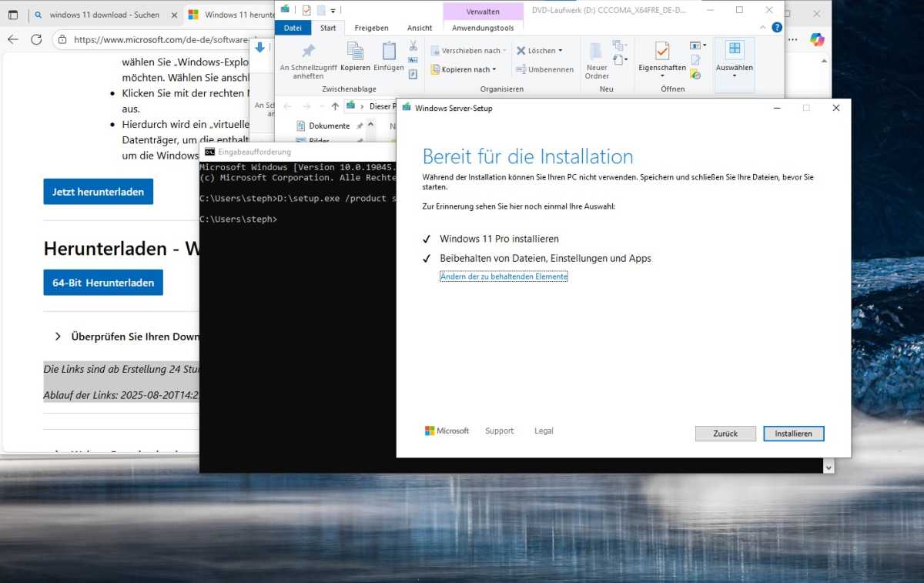Open the 'Kopieren nach' dropdown
The width and height of the screenshot is (924, 583).
pos(464,69)
